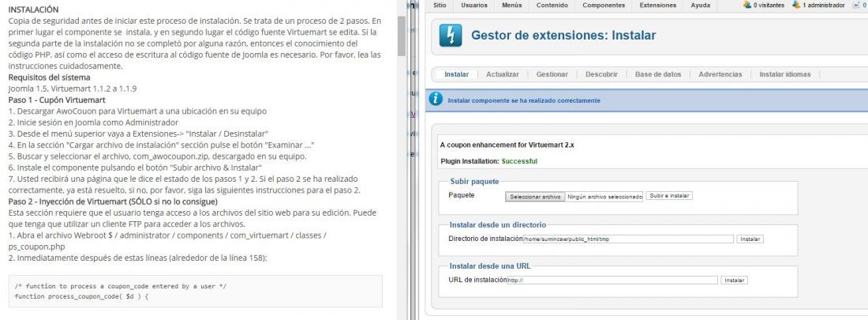Click the 'Instalar desde una URL' section label
Image resolution: width=868 pixels, height=320 pixels.
pos(490,265)
